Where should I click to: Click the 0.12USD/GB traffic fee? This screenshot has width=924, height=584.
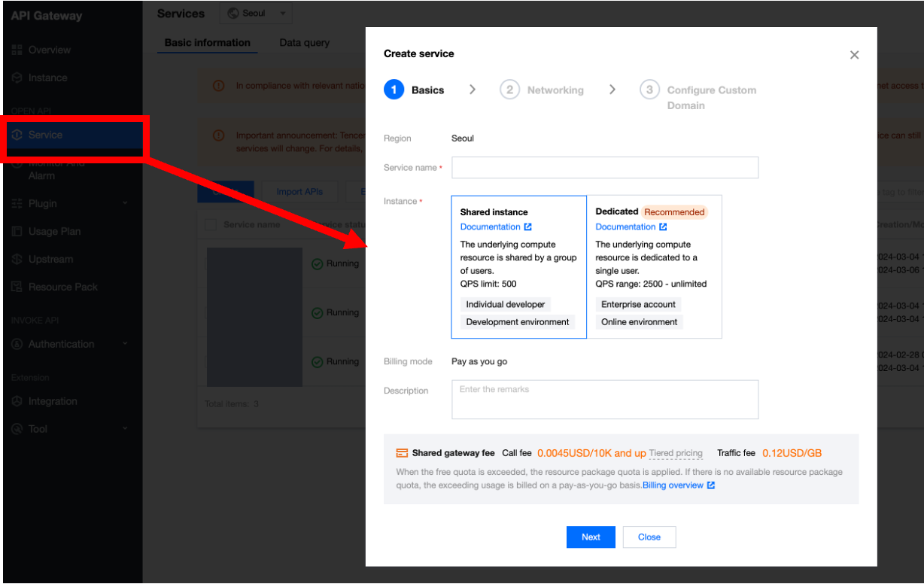[792, 453]
